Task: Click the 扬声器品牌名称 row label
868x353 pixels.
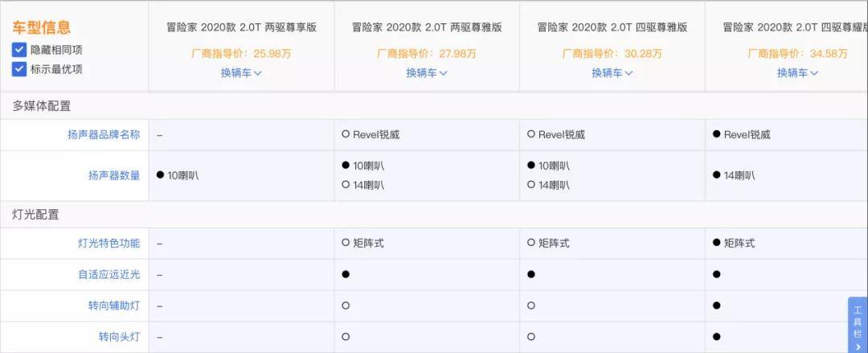Action: coord(104,135)
